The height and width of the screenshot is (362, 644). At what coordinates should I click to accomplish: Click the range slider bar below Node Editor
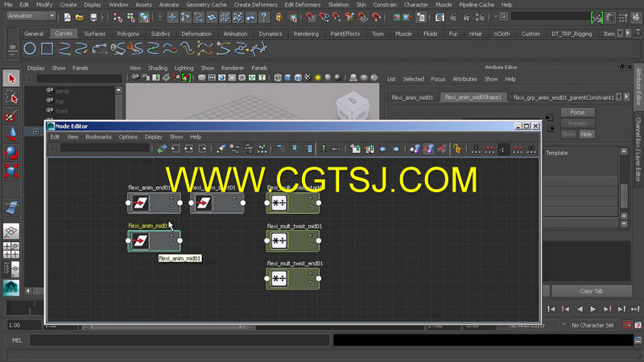[x=168, y=327]
